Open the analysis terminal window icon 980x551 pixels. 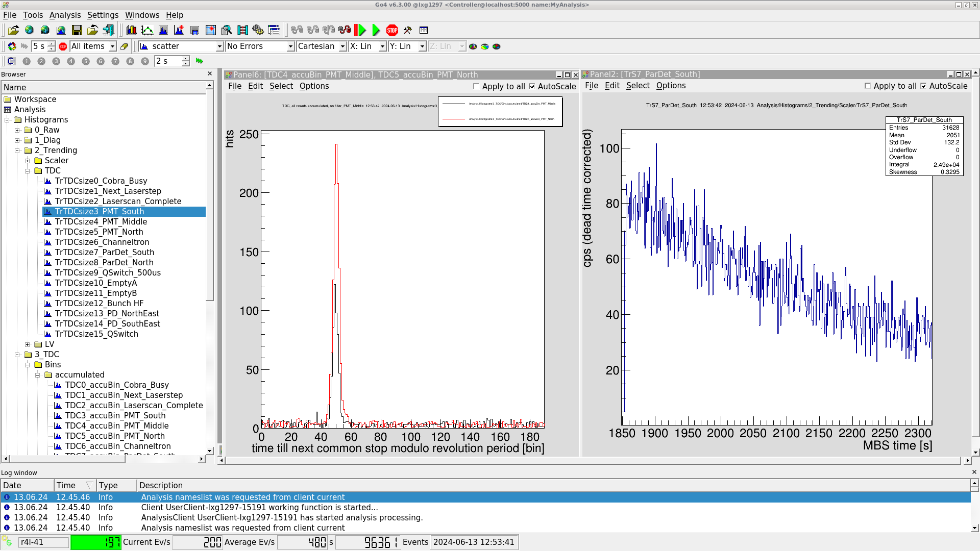423,30
